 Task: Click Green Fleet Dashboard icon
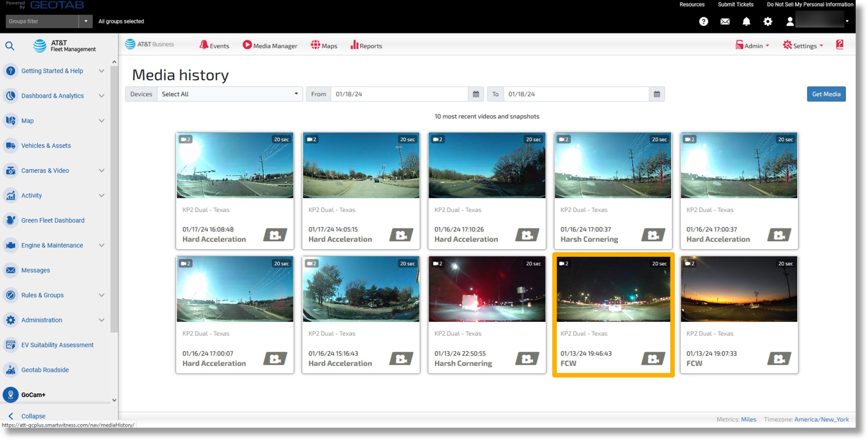(11, 220)
